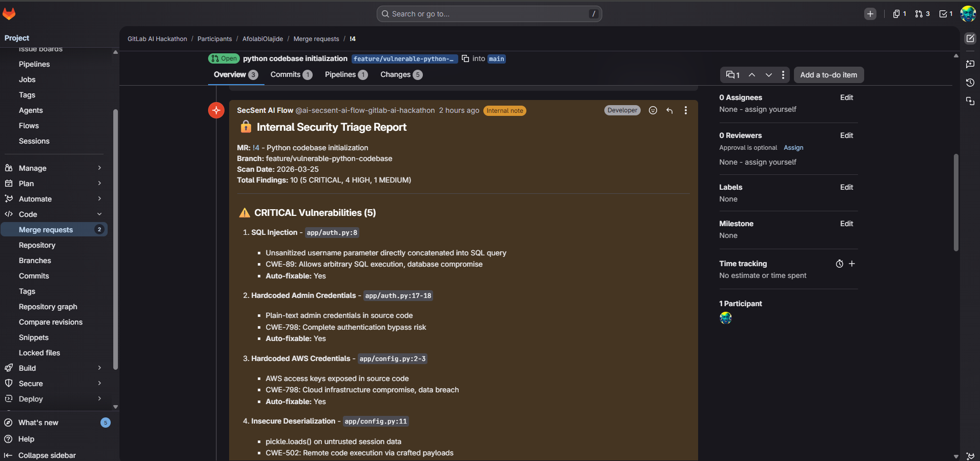Screen dimensions: 980x461
Task: Add emoji reaction to SecSent note
Action: 653,110
